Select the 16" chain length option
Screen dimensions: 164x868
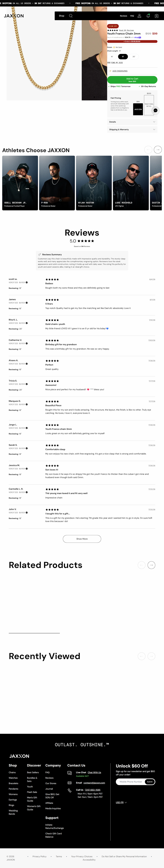pyautogui.click(x=112, y=57)
